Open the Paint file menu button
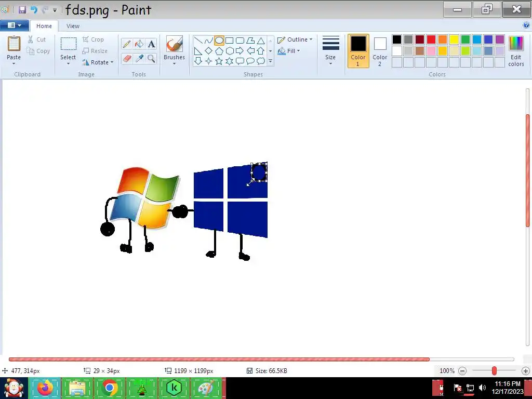Image resolution: width=532 pixels, height=399 pixels. 14,25
